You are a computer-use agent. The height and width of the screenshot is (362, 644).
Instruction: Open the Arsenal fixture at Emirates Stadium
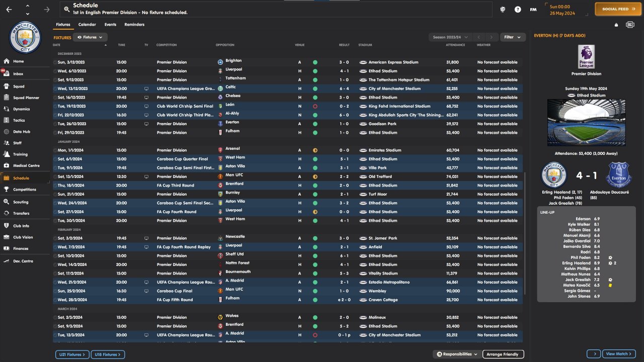pos(287,150)
